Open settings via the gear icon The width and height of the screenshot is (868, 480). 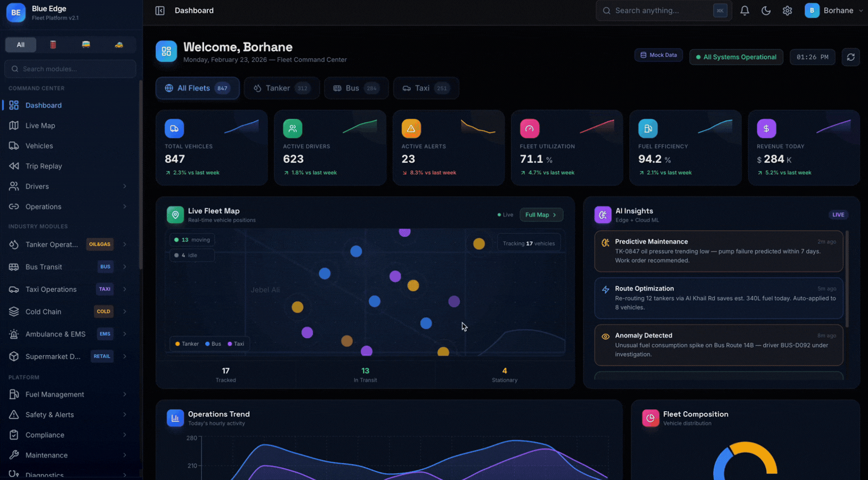[787, 10]
